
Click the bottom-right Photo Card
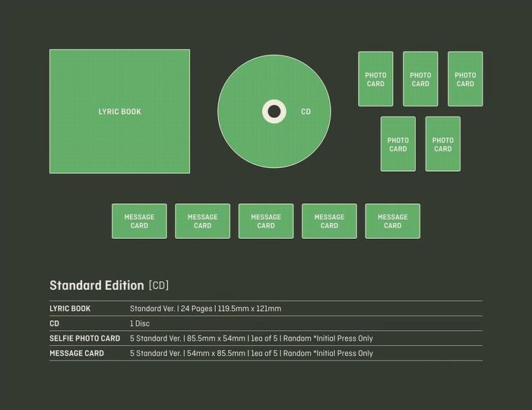point(443,144)
